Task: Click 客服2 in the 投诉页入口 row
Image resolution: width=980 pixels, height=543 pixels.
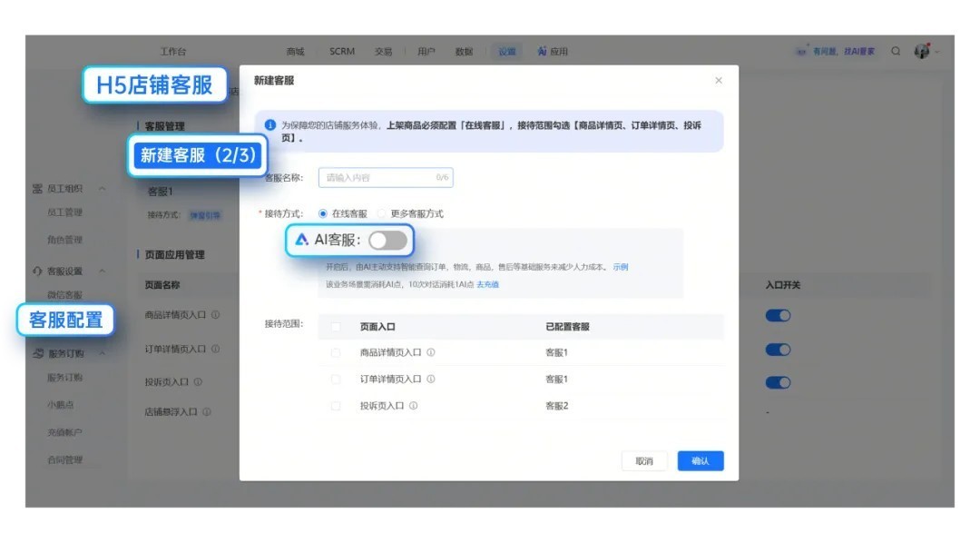Action: click(x=556, y=406)
